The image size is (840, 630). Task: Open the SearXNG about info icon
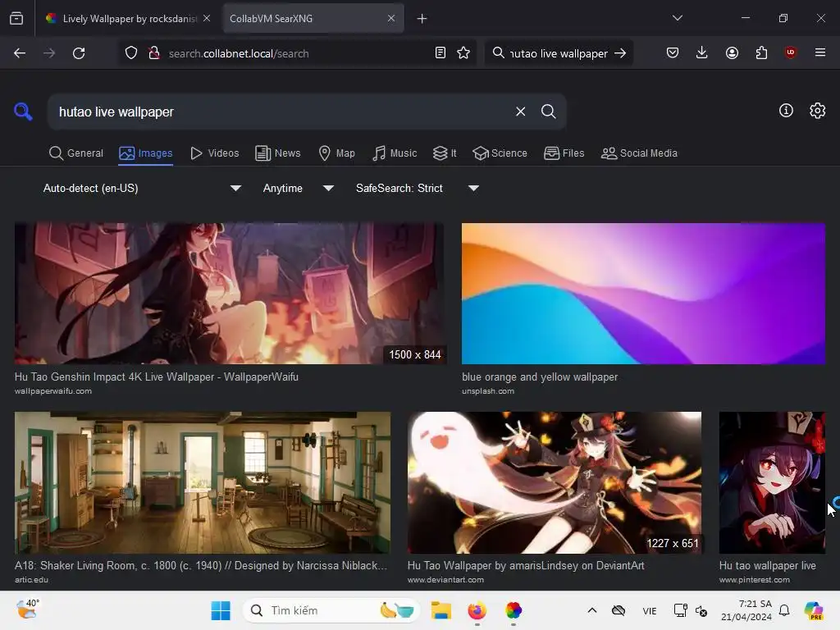pos(786,111)
